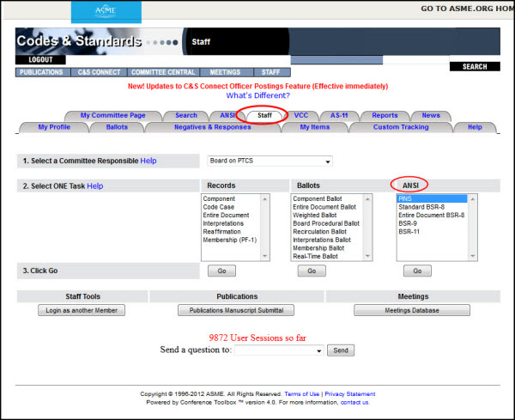Image resolution: width=515 pixels, height=420 pixels.
Task: Click Go button under Records
Action: [x=221, y=271]
